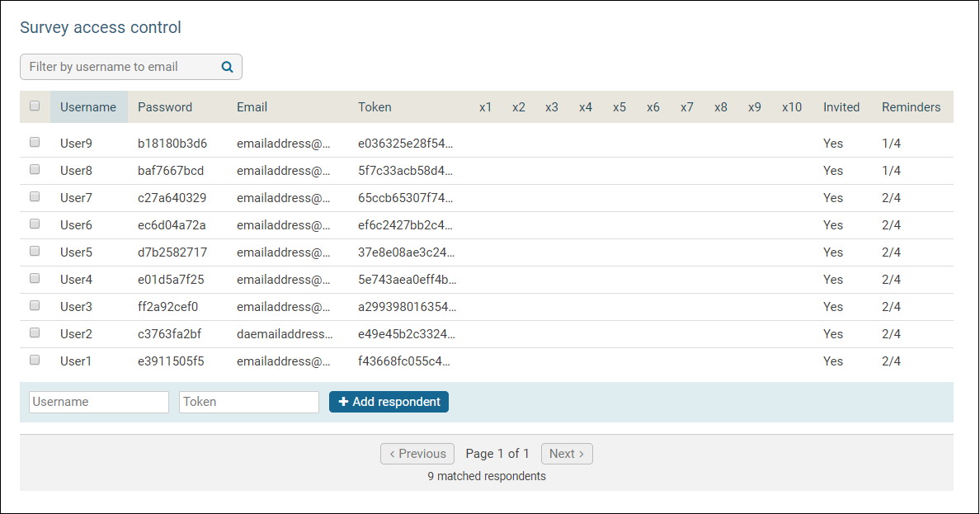Click token a299398016354…
The width and height of the screenshot is (980, 514).
407,306
